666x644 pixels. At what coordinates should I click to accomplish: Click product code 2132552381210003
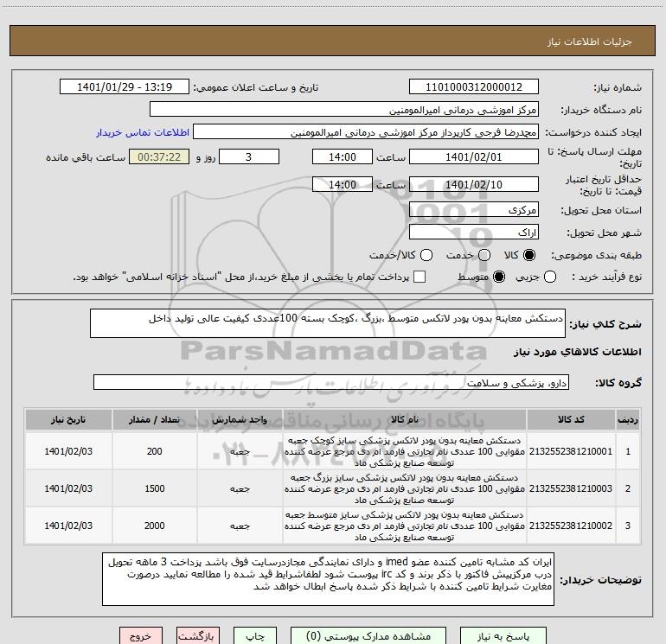click(x=571, y=488)
